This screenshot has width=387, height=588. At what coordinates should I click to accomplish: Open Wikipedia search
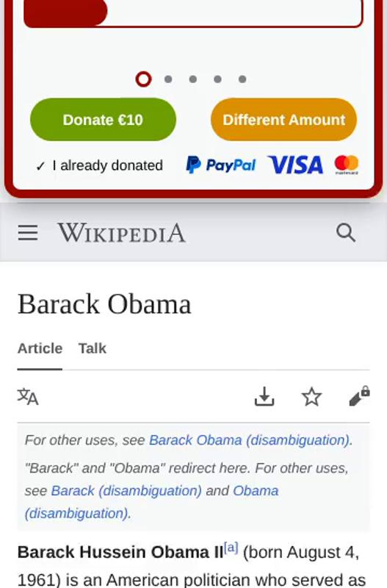[345, 232]
